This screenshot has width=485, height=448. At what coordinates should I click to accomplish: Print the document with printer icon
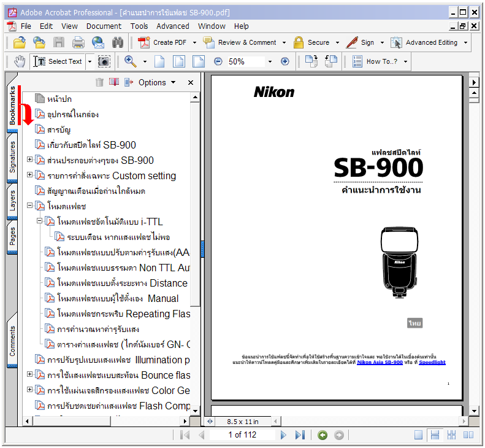point(78,42)
